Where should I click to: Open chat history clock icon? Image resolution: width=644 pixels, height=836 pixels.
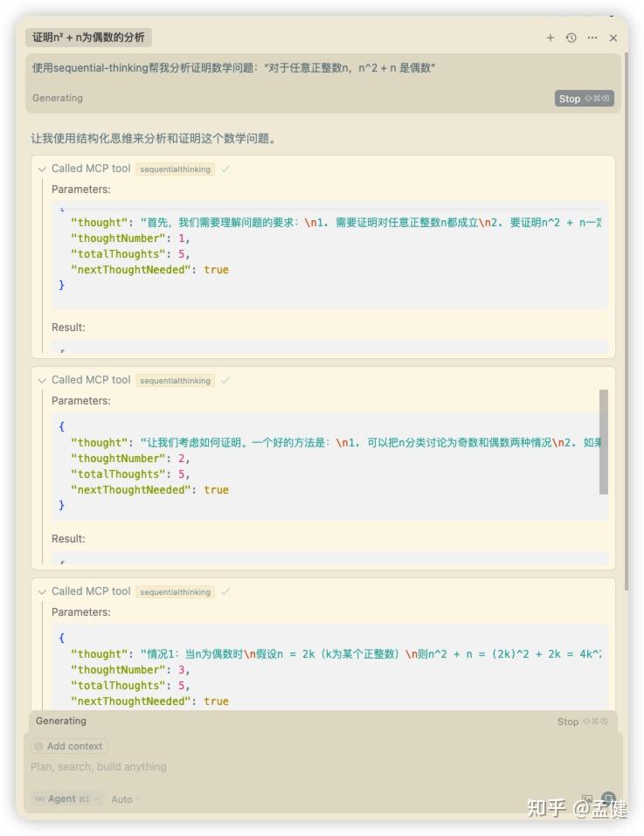tap(571, 38)
